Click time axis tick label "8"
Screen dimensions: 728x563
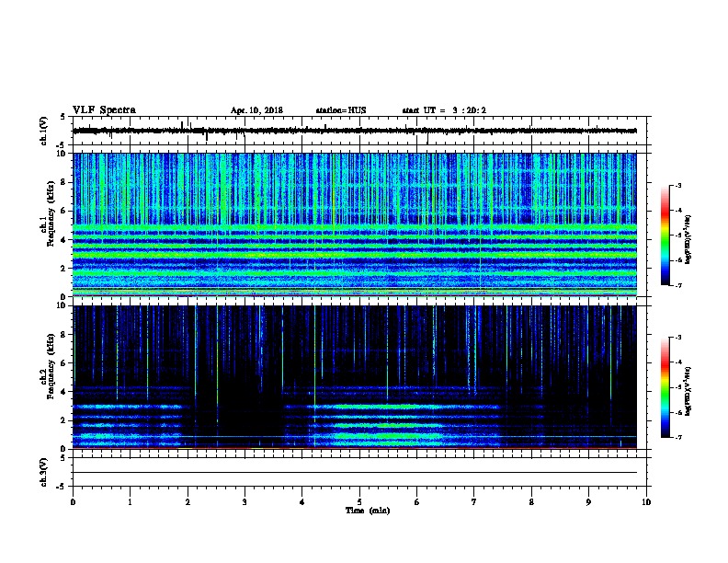pyautogui.click(x=531, y=502)
